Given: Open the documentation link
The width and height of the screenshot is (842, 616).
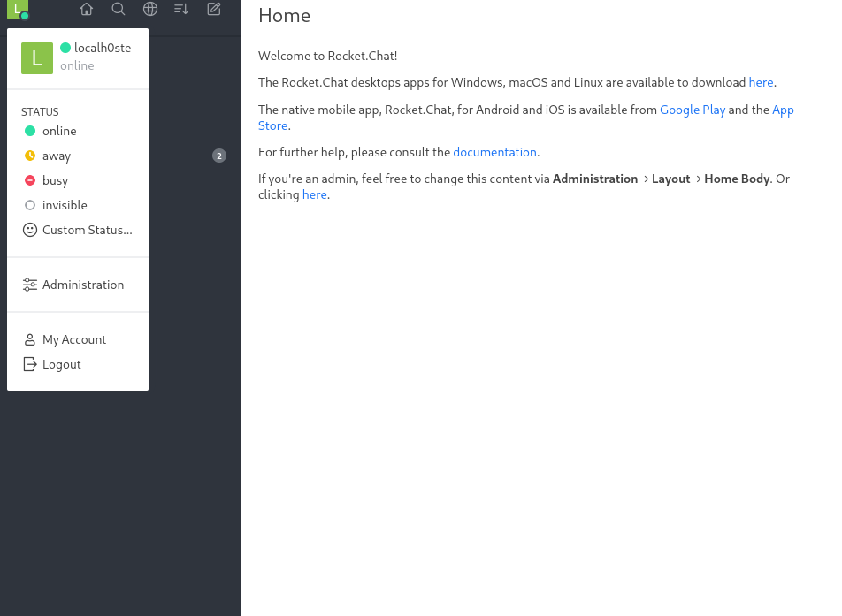Looking at the screenshot, I should click(494, 152).
